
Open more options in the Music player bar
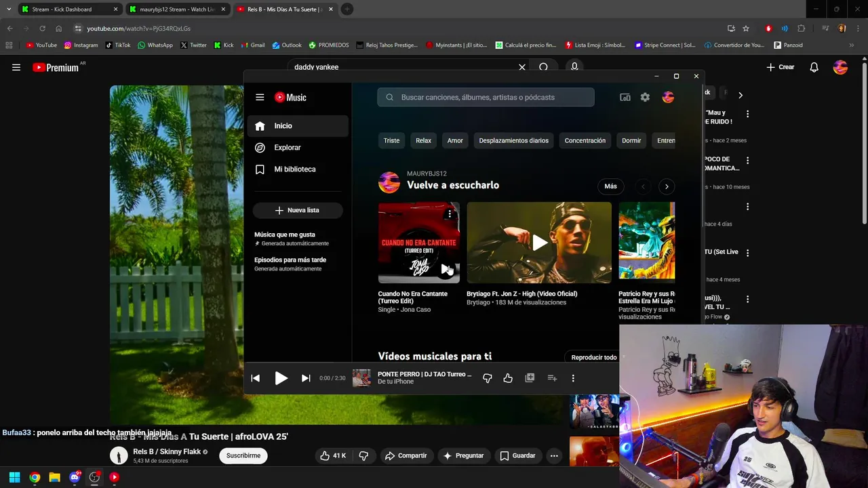(573, 378)
